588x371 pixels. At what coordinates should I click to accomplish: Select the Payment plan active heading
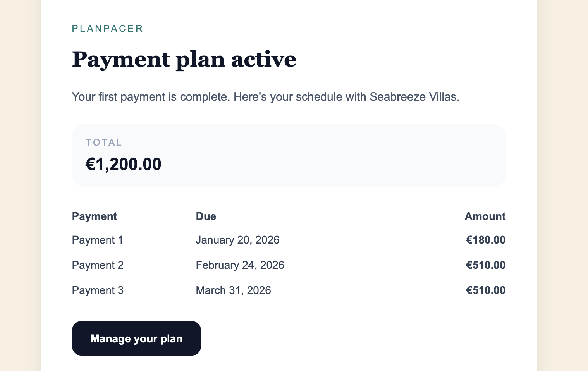[184, 59]
